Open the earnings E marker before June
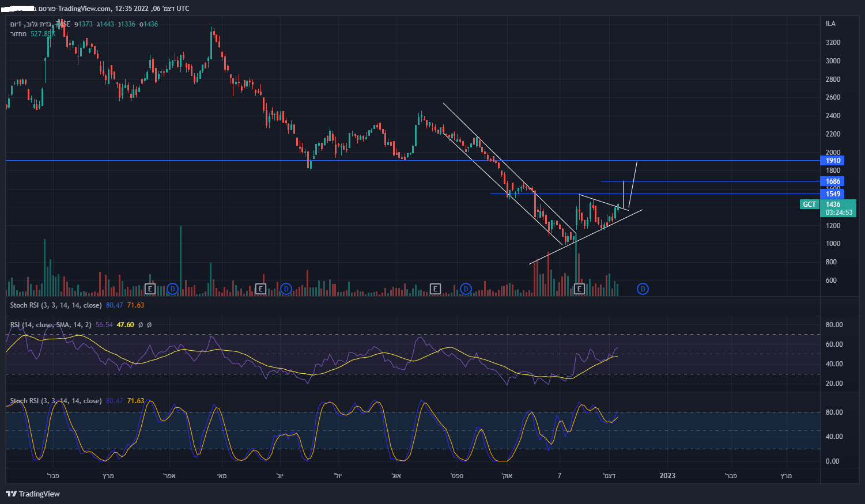 coord(260,289)
